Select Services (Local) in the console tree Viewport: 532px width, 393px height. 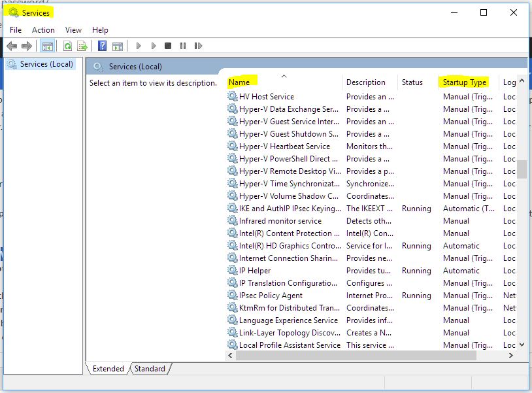pos(41,64)
